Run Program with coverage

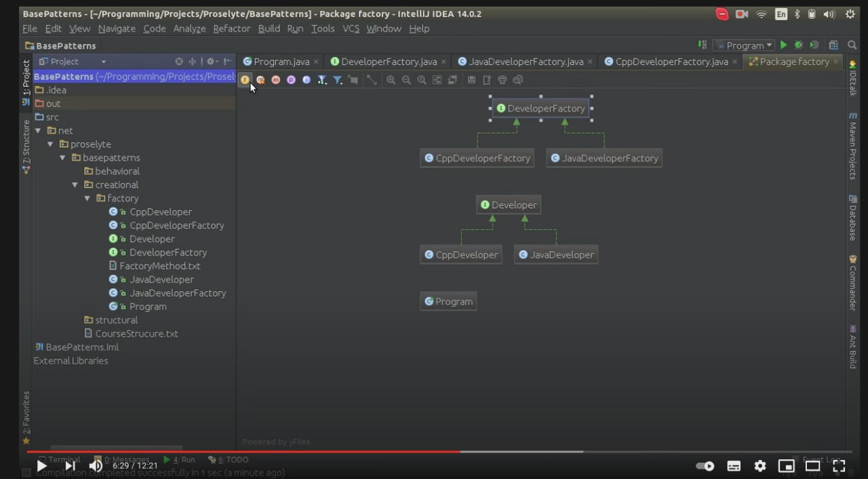(814, 45)
